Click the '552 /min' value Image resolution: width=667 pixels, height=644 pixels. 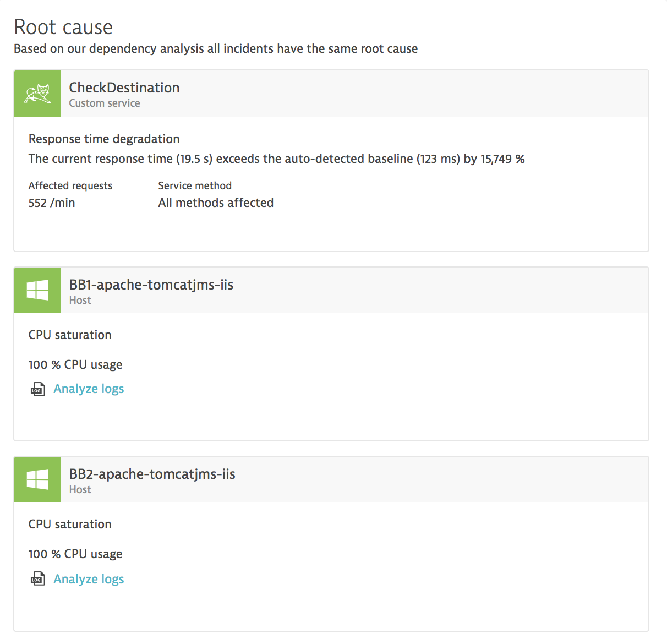click(x=52, y=203)
